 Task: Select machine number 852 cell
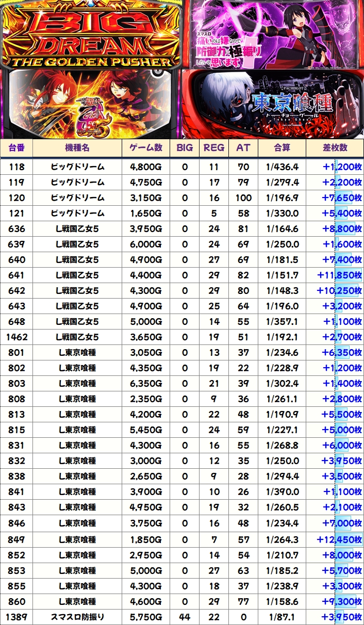click(16, 555)
